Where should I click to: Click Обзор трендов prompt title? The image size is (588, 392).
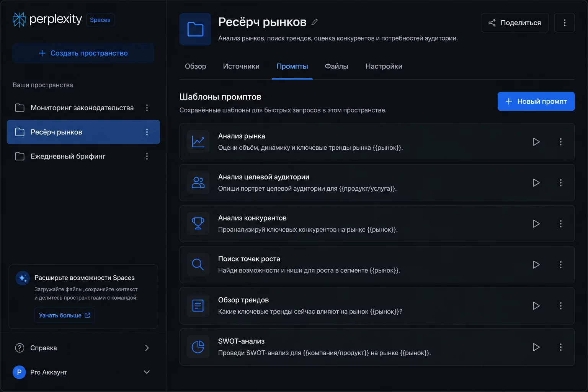(x=243, y=300)
